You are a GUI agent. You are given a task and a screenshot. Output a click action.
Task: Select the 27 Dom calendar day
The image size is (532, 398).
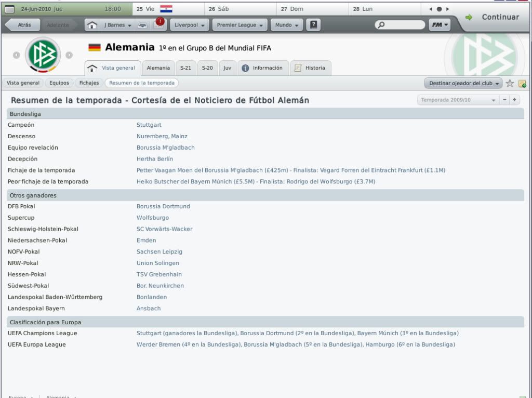tap(312, 9)
